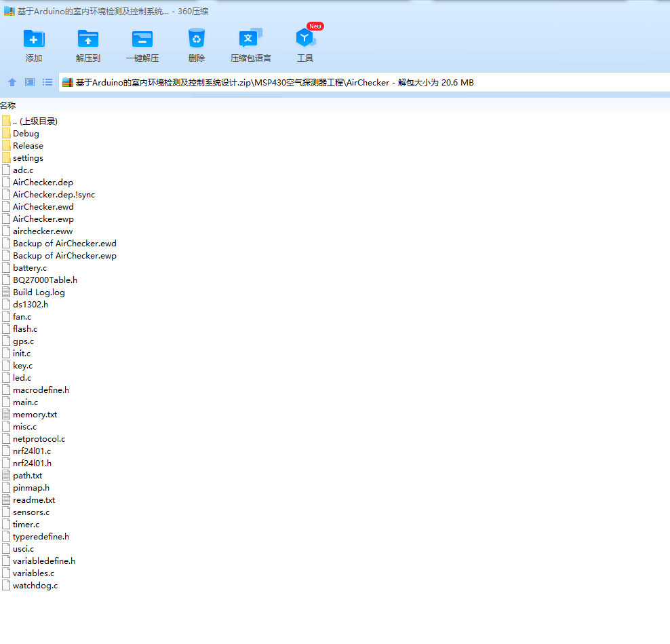The width and height of the screenshot is (670, 644).
Task: Select the led.c file
Action: pos(17,378)
